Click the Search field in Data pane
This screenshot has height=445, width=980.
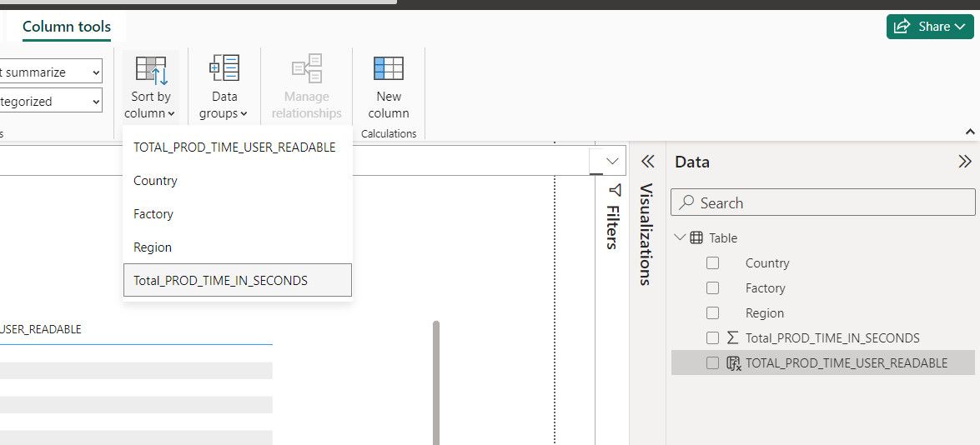point(822,202)
